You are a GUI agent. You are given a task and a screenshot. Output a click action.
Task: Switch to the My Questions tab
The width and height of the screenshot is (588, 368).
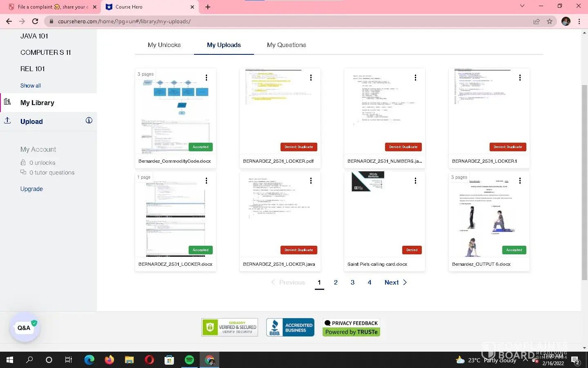pos(286,45)
